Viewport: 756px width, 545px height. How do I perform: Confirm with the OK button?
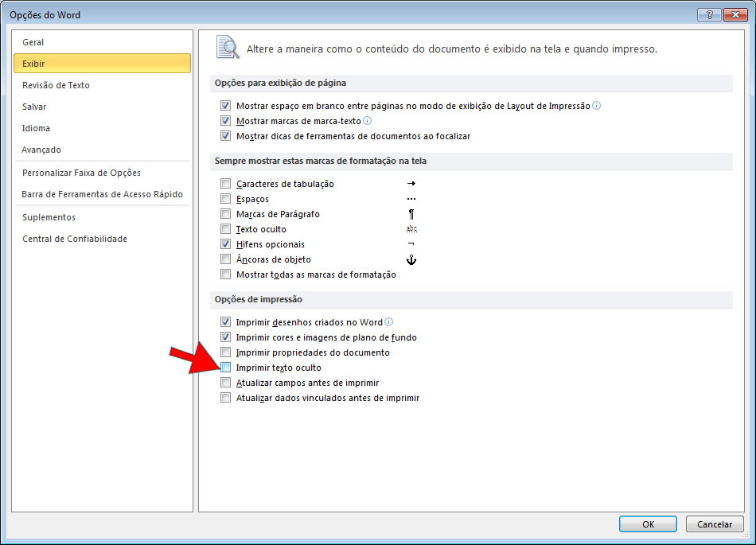click(648, 524)
